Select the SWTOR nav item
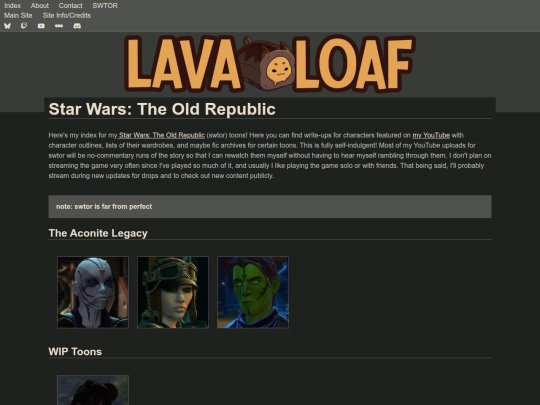The image size is (540, 405). pos(105,6)
